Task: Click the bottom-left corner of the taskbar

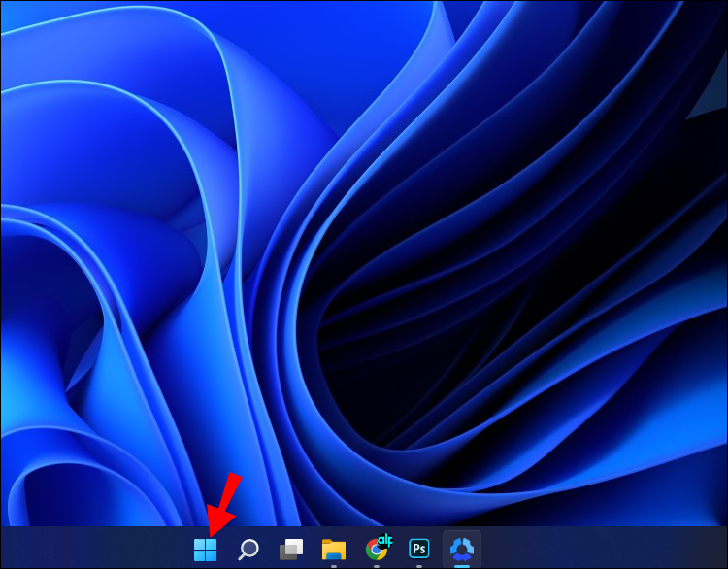Action: (4, 563)
